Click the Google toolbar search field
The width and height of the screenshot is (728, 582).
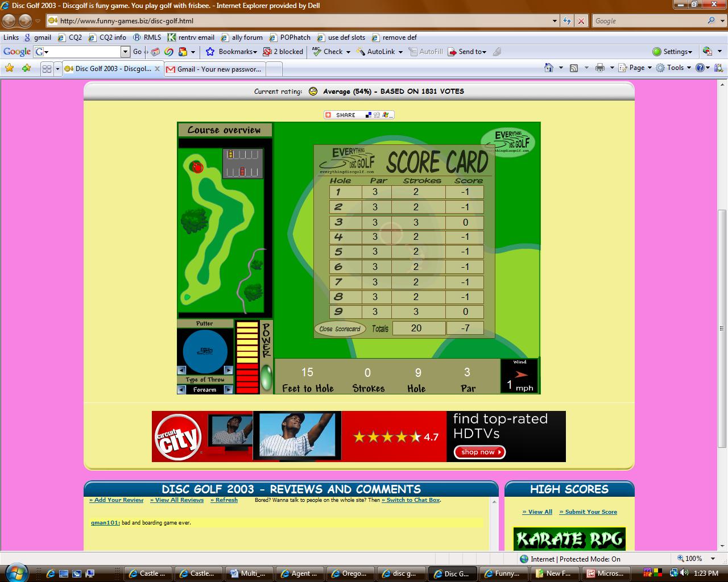(82, 52)
